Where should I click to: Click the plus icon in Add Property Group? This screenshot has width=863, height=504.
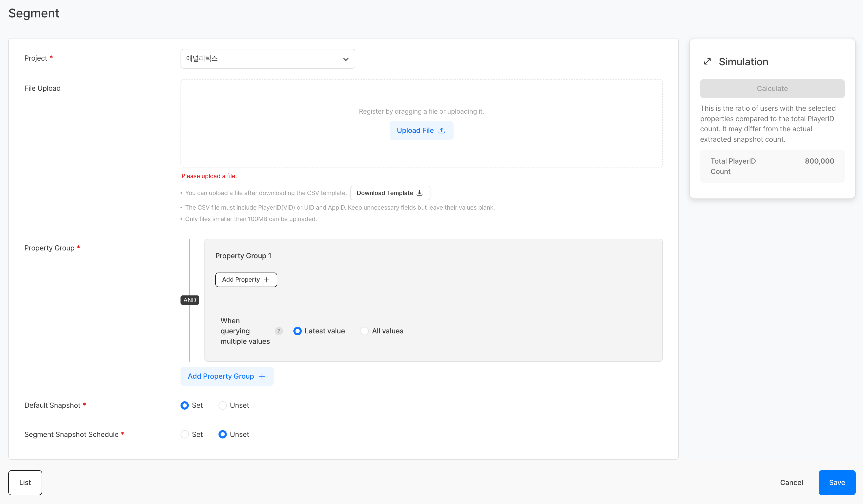pos(262,376)
